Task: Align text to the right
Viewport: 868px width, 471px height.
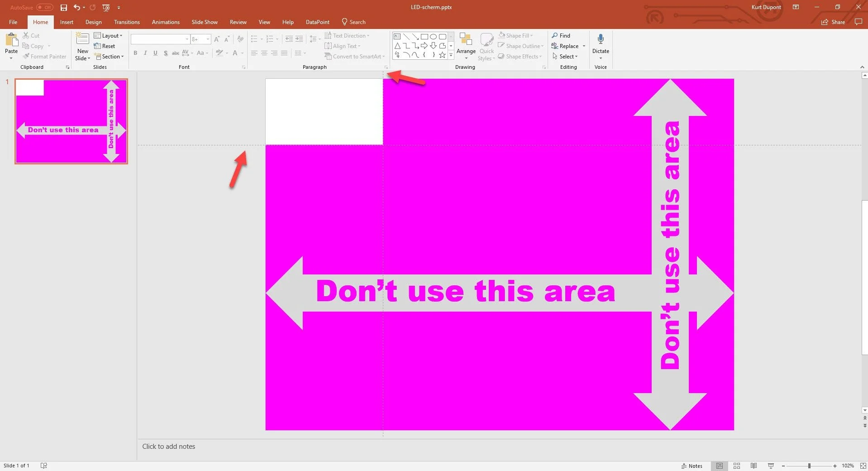Action: click(x=274, y=53)
